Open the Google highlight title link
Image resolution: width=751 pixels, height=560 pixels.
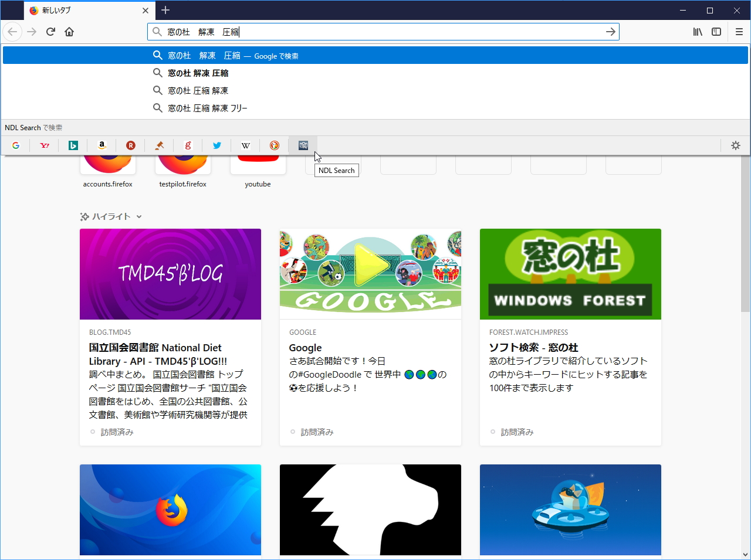pyautogui.click(x=305, y=348)
